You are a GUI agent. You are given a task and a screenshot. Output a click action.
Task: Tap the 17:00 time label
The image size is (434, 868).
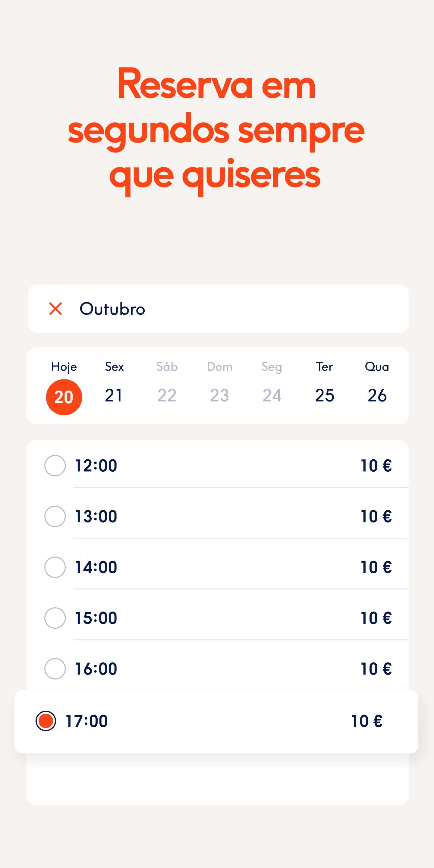click(x=86, y=721)
